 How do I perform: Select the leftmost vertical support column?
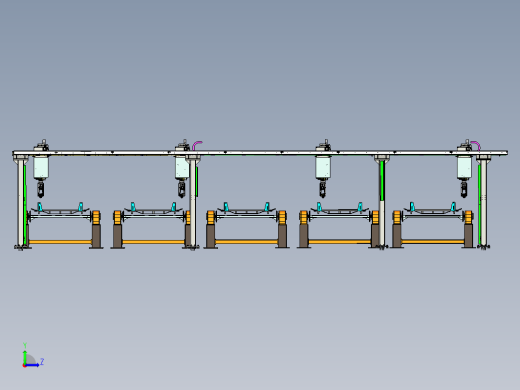[21, 202]
